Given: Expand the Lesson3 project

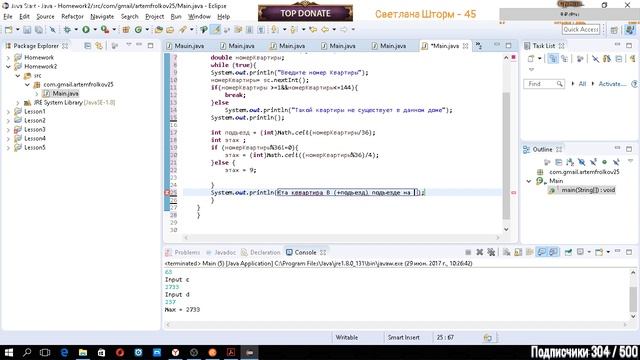Looking at the screenshot, I should click(8, 129).
